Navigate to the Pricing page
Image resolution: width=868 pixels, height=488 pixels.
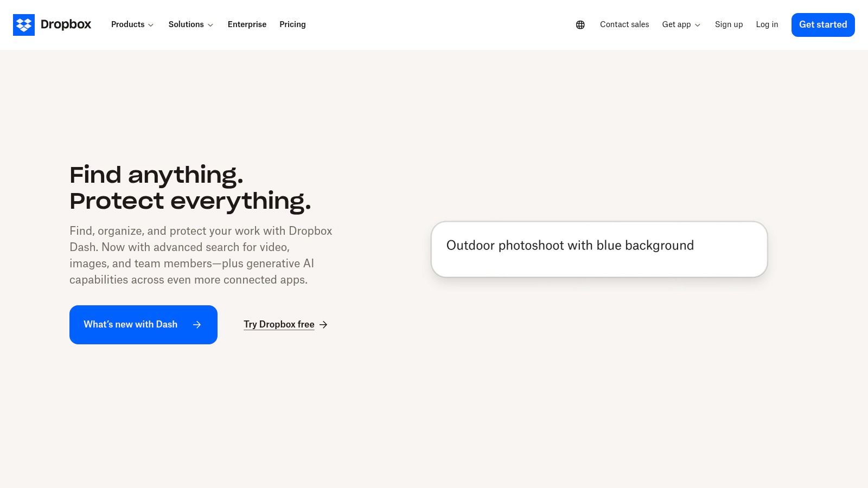pos(292,24)
